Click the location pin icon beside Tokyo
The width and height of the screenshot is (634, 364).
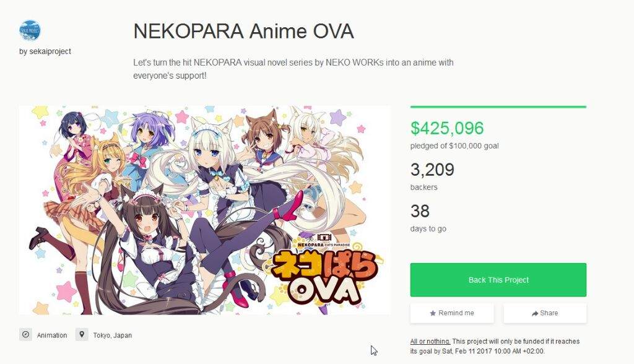point(82,334)
